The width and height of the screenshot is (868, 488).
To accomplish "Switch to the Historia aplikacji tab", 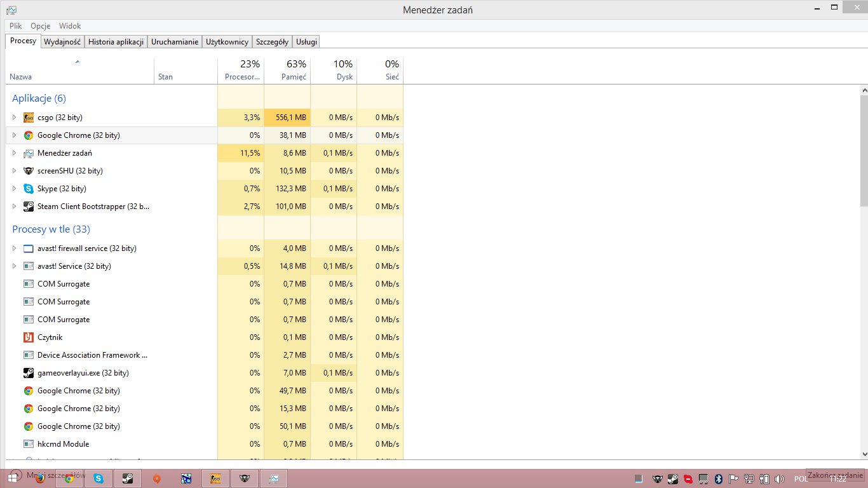I will coord(116,42).
